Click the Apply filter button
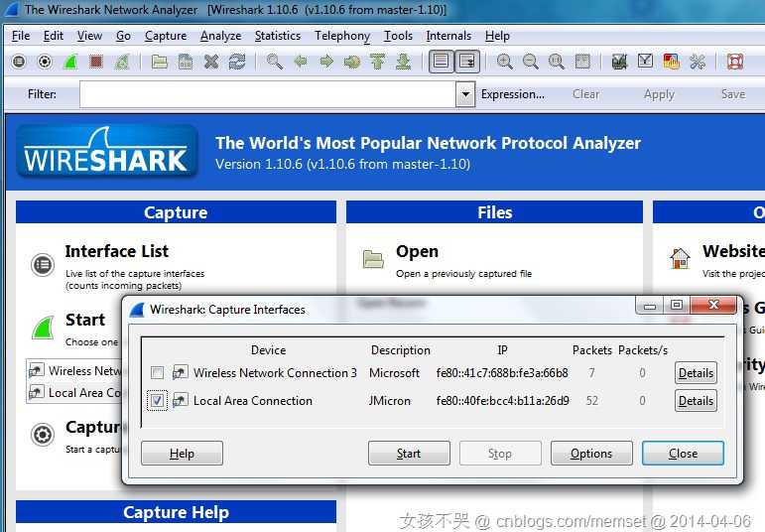The height and width of the screenshot is (532, 765). [x=659, y=94]
